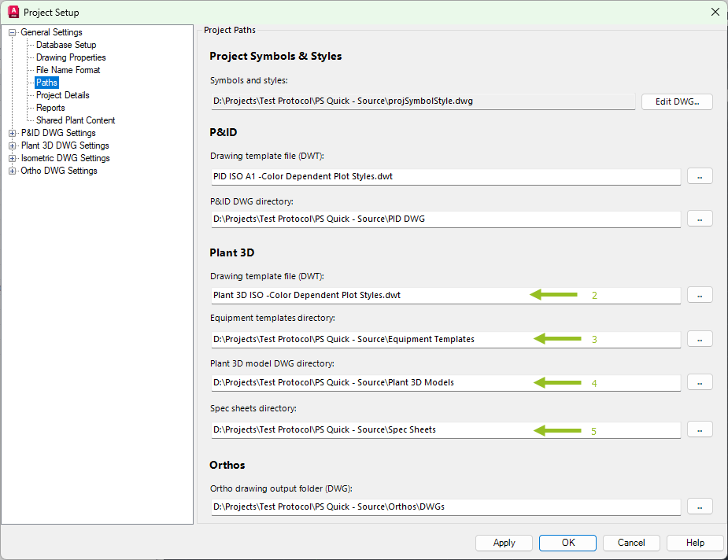Image resolution: width=728 pixels, height=560 pixels.
Task: Select Reports in the tree
Action: click(50, 108)
